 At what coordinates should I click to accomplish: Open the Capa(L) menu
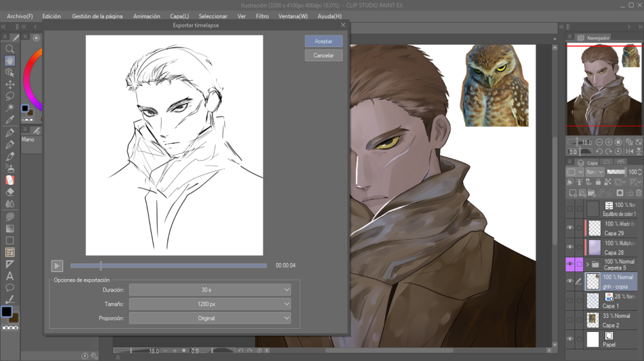[x=180, y=16]
